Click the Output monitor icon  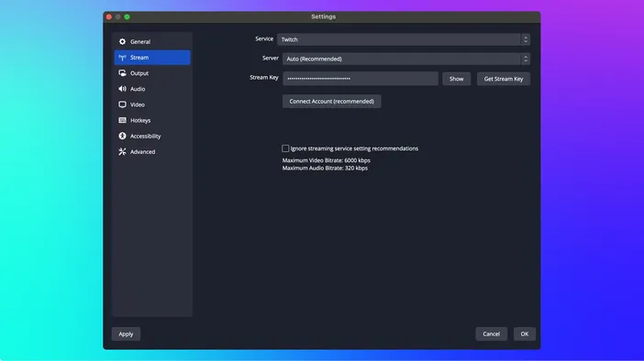122,73
